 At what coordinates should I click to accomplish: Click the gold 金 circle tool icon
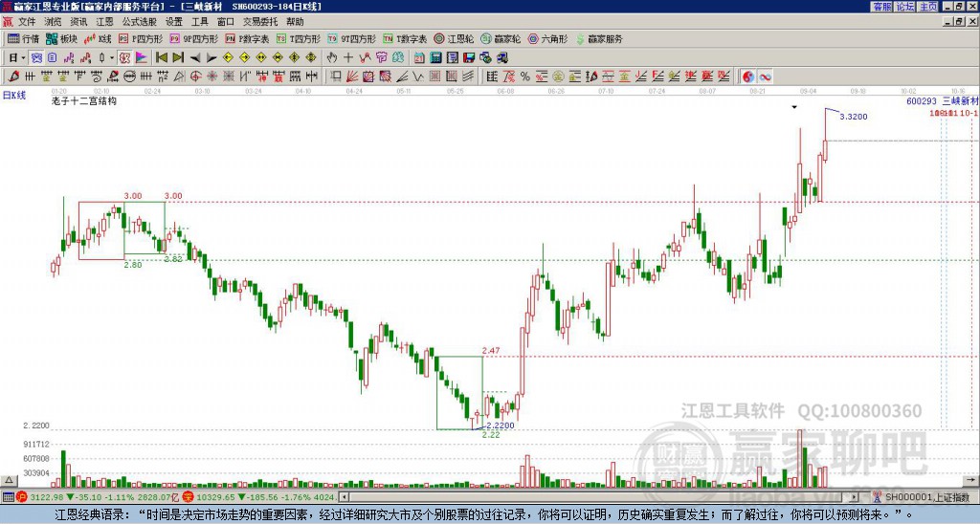[558, 76]
